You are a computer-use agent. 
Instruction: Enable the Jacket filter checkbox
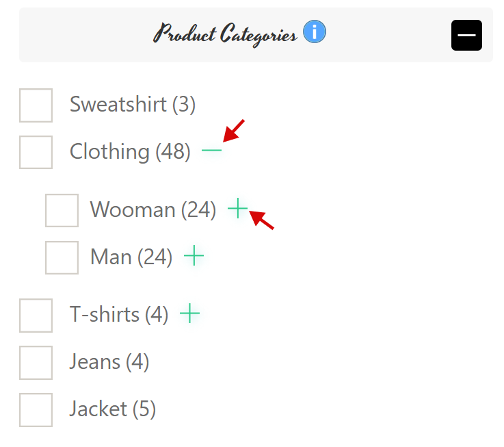pos(36,410)
